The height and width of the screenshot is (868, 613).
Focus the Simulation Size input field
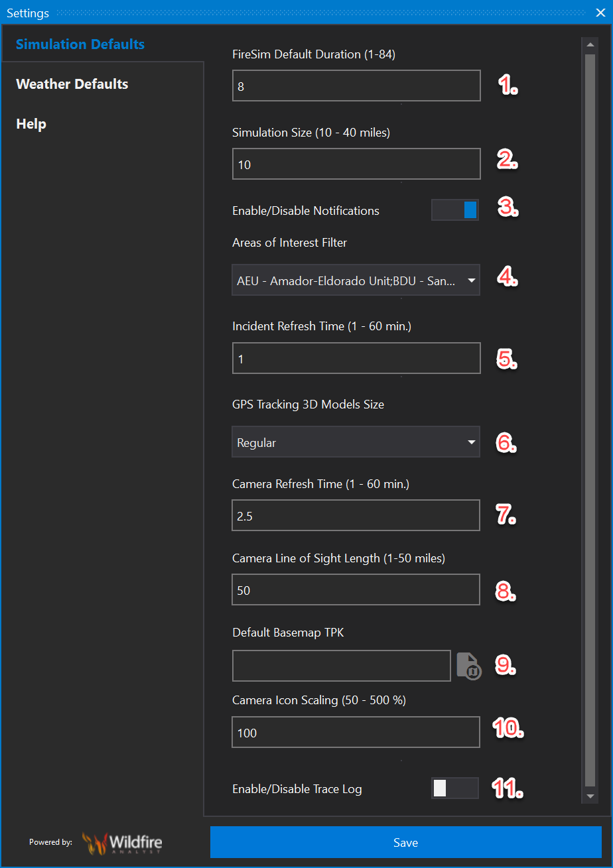(x=356, y=164)
